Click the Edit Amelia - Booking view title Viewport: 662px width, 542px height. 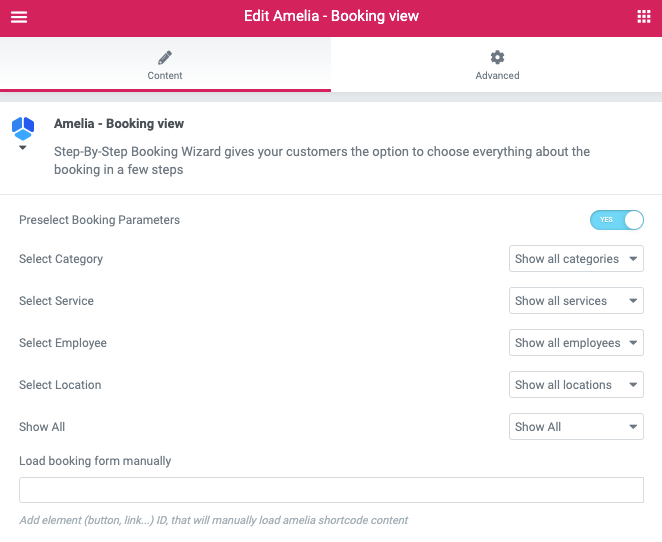[x=331, y=17]
